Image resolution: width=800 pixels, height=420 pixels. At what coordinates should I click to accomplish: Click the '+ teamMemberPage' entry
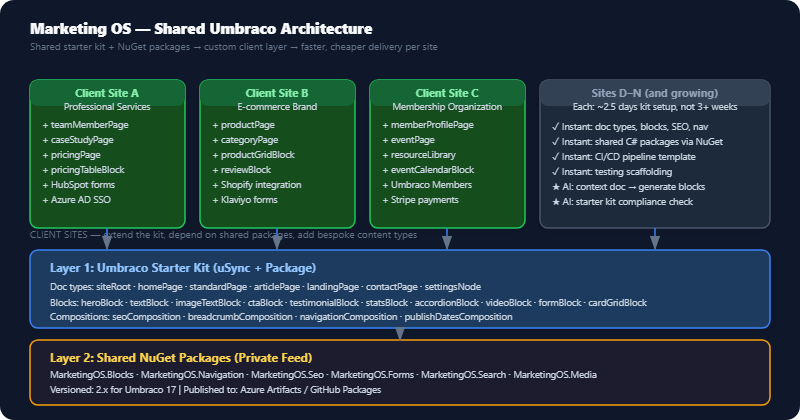86,125
